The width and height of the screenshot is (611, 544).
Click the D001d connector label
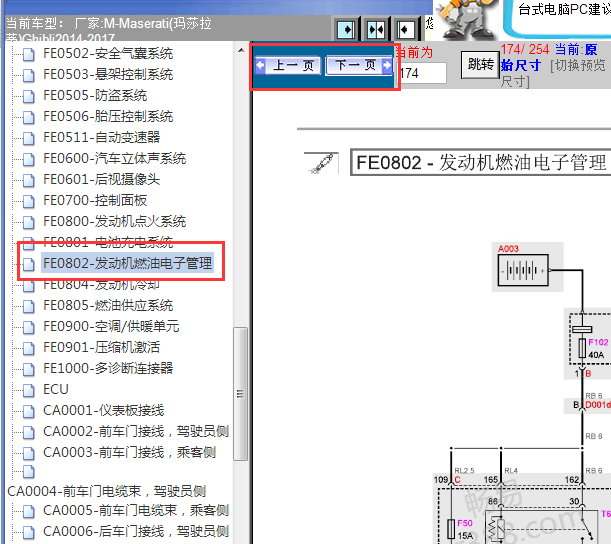pos(598,405)
